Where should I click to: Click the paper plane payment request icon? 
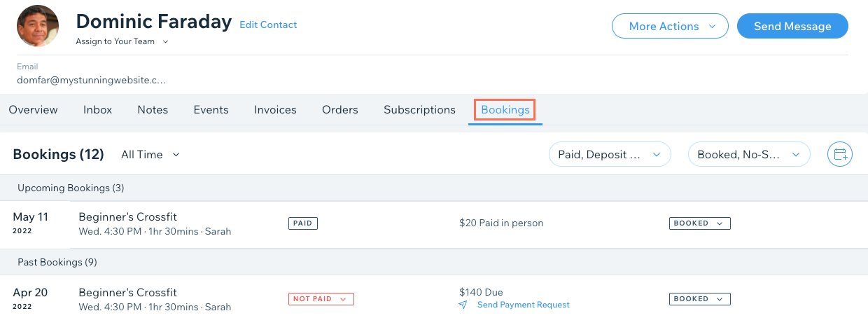463,305
